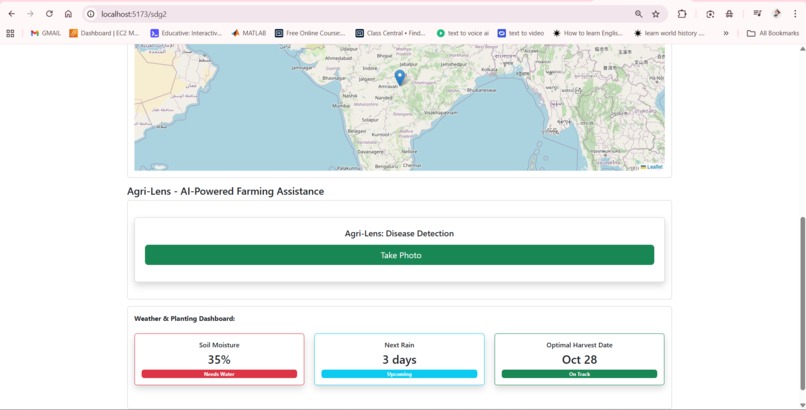Open the Leaflet attribution link
Image resolution: width=806 pixels, height=410 pixels.
click(x=654, y=167)
